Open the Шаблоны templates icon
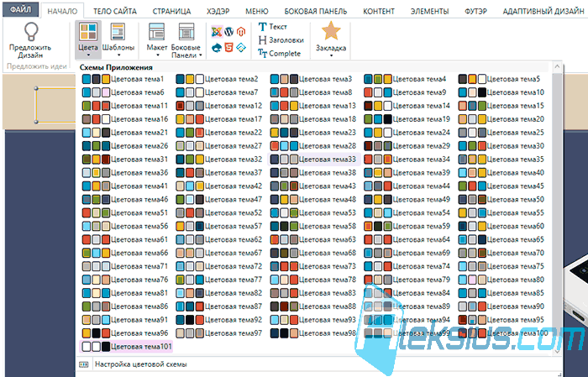Image resolution: width=588 pixels, height=377 pixels. [x=118, y=31]
